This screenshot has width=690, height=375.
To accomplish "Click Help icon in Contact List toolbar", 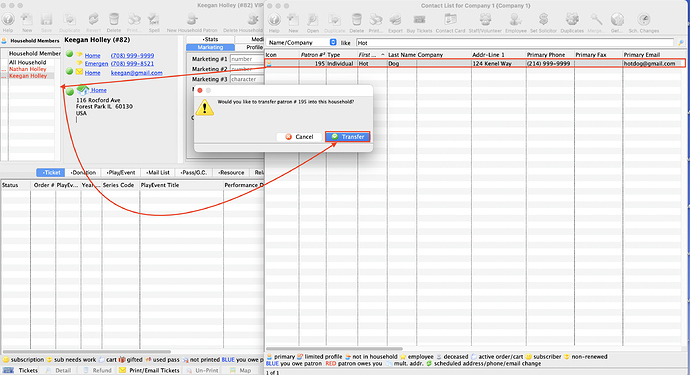I will click(274, 19).
